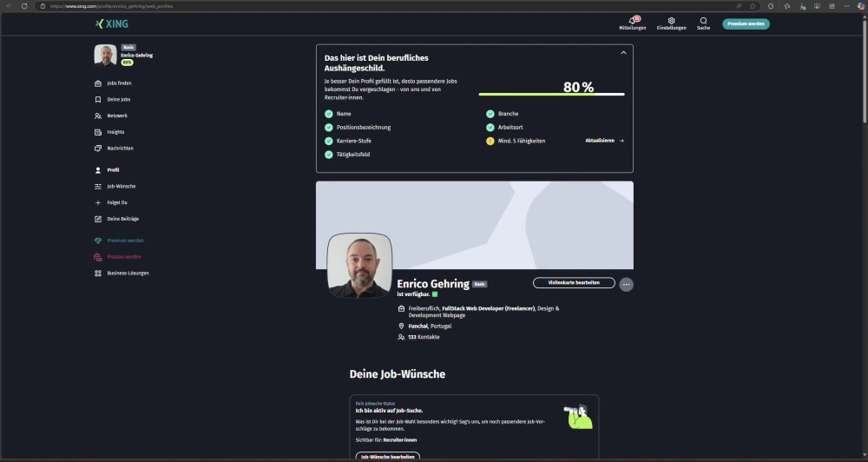The image size is (868, 462).
Task: Open Deine Jobs in sidebar
Action: tap(112, 100)
